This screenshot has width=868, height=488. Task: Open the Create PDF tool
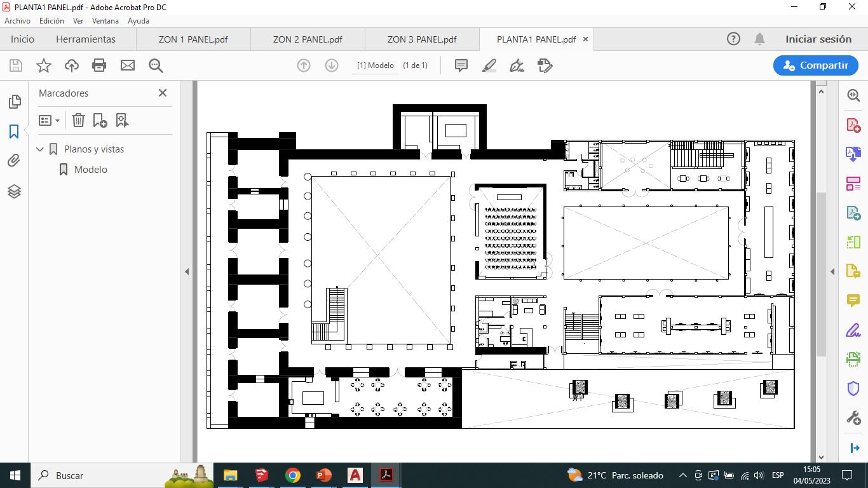coord(853,125)
